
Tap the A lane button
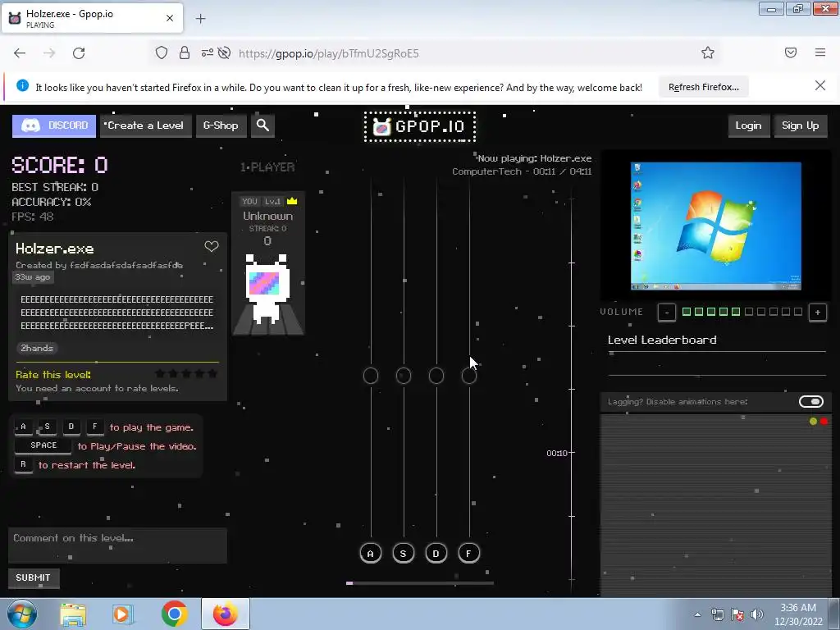(370, 554)
